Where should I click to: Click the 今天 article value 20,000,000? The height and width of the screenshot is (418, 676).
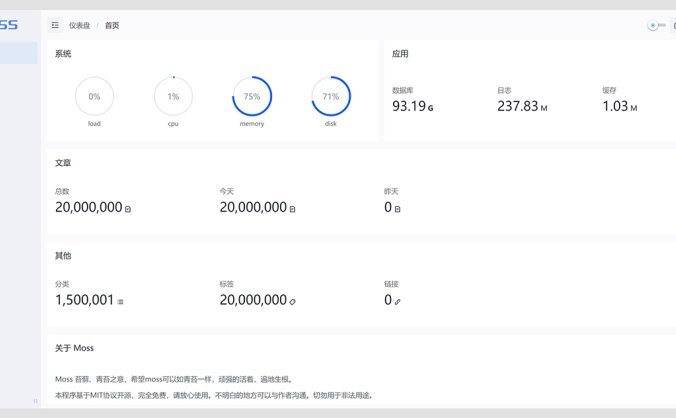[x=253, y=207]
